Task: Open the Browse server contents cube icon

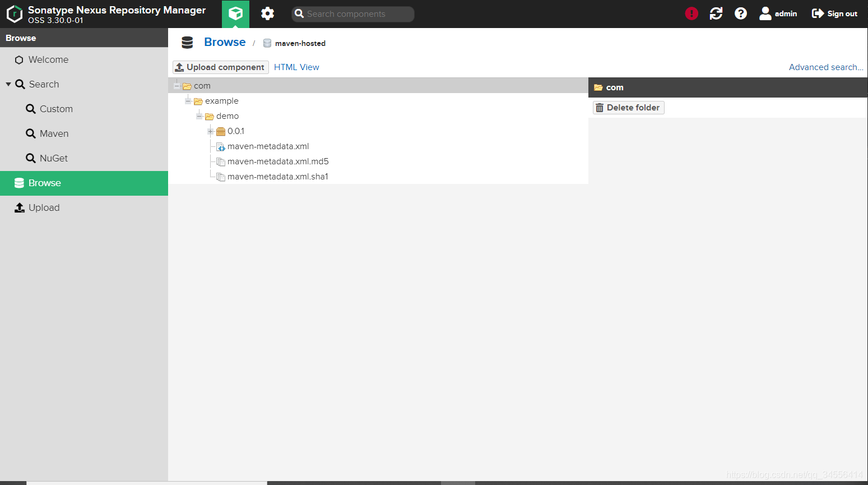Action: click(235, 13)
